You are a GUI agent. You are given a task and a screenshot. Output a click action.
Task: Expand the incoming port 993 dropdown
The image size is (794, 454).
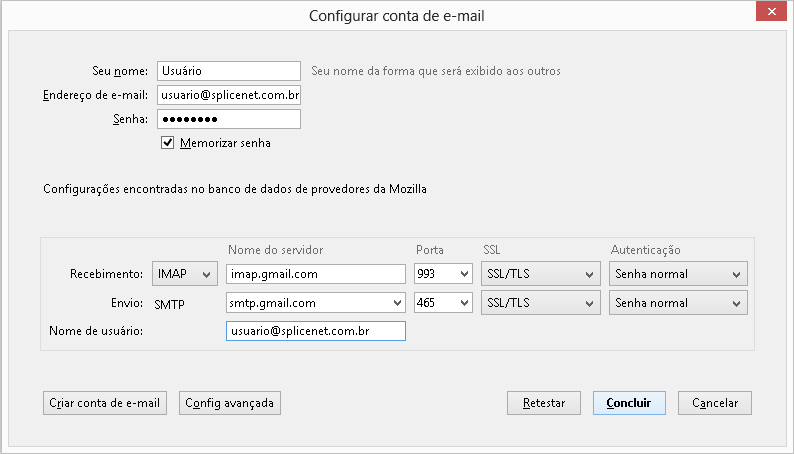pos(443,274)
